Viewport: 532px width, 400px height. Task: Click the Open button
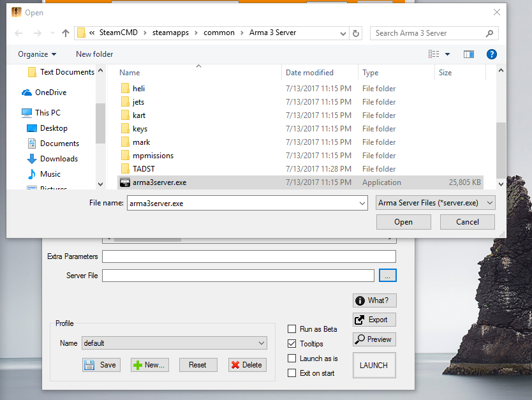[x=403, y=222]
